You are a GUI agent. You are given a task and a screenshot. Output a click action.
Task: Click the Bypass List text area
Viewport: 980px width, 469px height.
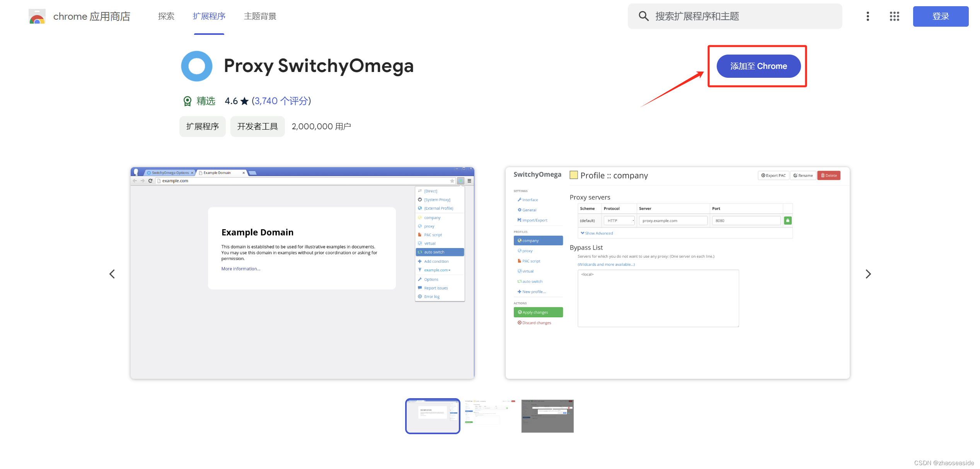pos(658,298)
